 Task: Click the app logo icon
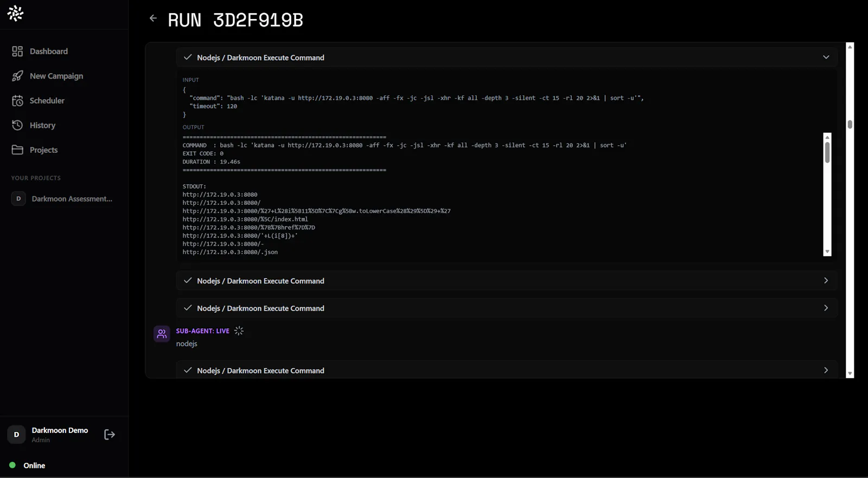16,14
